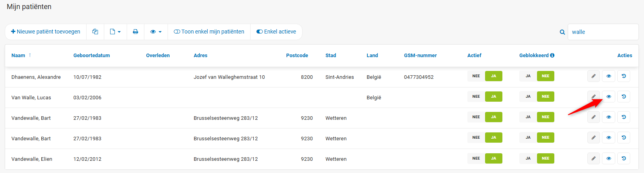The height and width of the screenshot is (173, 644).
Task: Set Actief to NEE for Van Walle, Lucas
Action: coord(476,97)
